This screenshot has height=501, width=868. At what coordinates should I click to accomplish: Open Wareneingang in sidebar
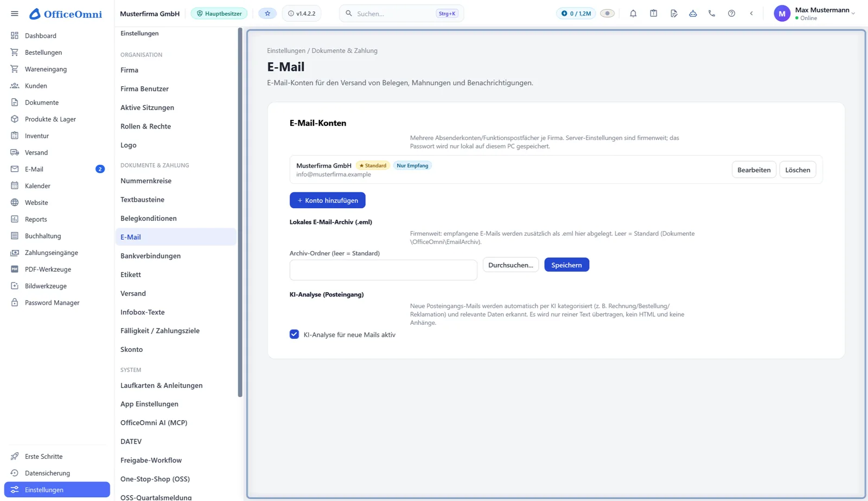point(57,69)
